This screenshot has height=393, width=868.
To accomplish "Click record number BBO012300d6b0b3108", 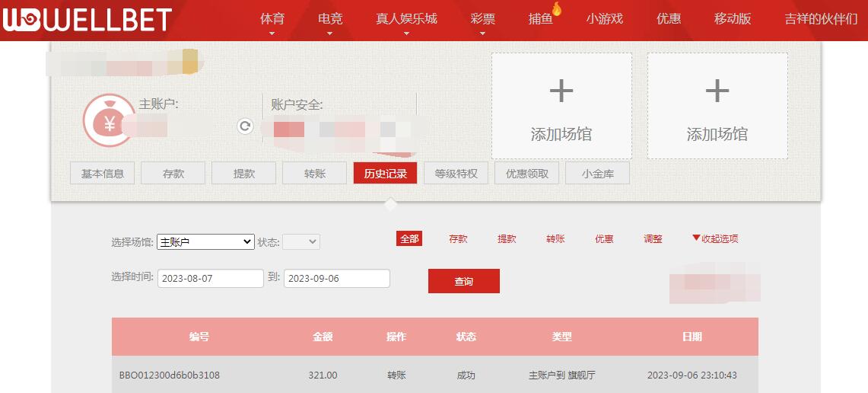I will (x=170, y=375).
